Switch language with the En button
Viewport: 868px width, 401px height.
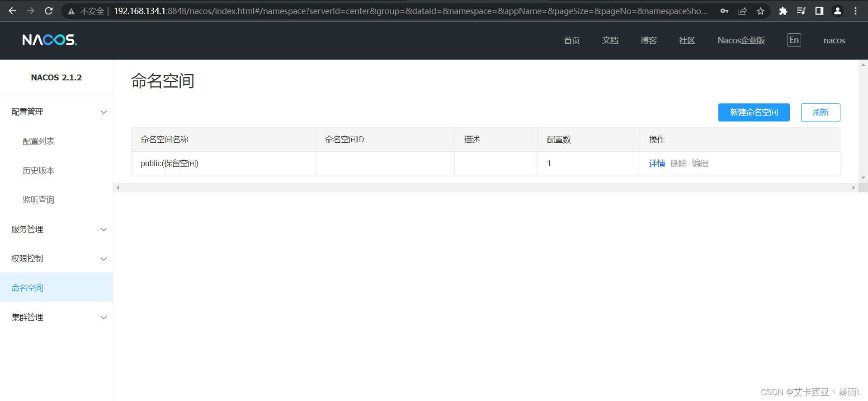[x=794, y=40]
